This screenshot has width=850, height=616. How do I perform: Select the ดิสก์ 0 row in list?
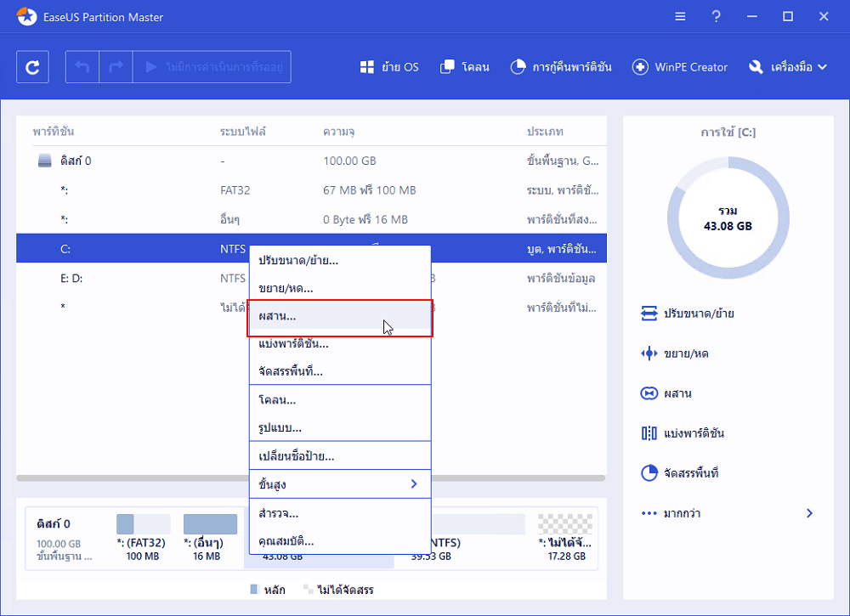(x=312, y=161)
